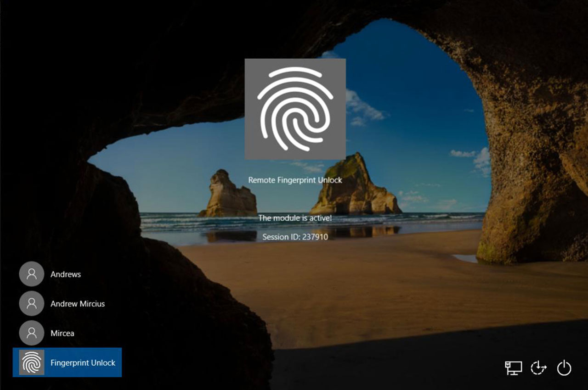Viewport: 588px width, 390px height.
Task: Switch to the Andrews account name
Action: click(x=66, y=274)
